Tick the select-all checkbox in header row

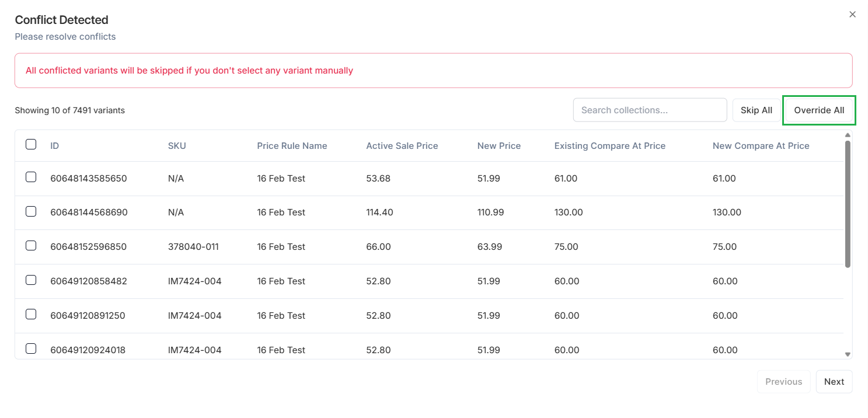31,144
